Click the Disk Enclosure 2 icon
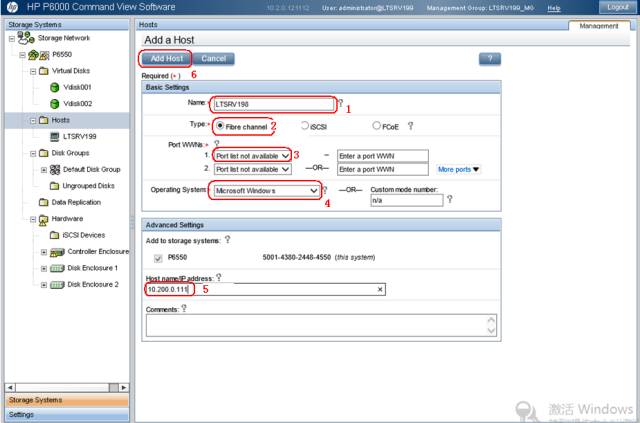This screenshot has width=640, height=423. coord(57,285)
